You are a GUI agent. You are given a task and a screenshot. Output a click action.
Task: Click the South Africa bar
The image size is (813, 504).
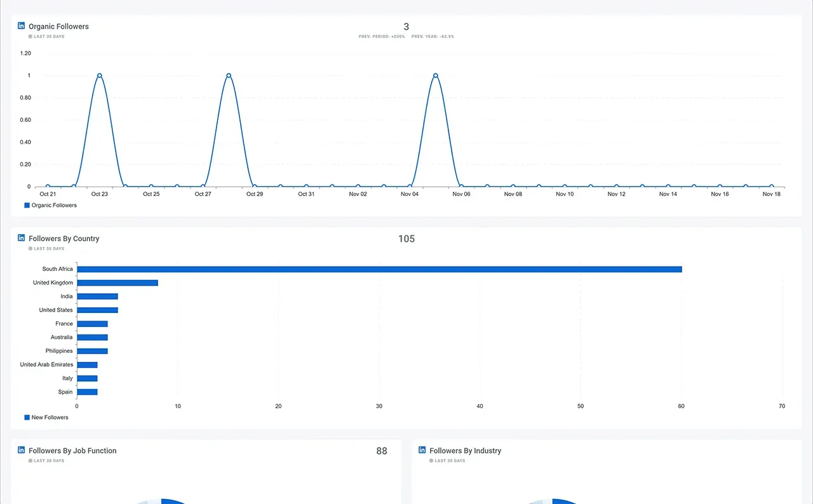pyautogui.click(x=379, y=269)
